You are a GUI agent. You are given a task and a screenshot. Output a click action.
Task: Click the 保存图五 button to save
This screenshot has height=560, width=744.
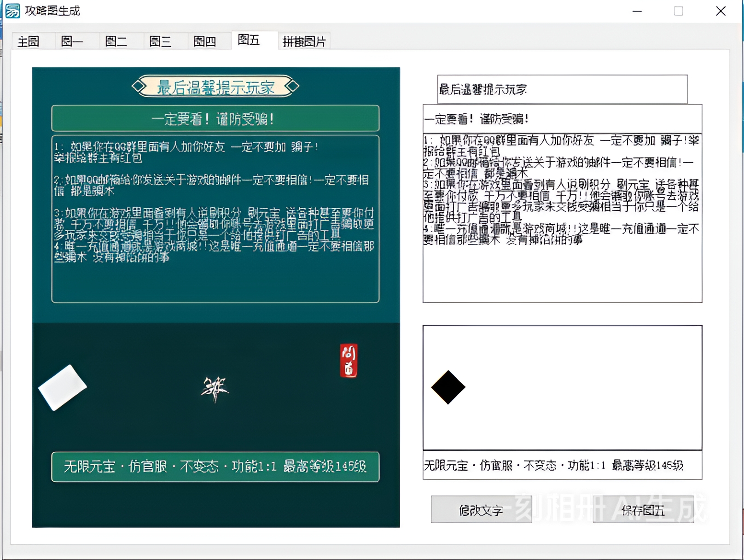click(643, 510)
